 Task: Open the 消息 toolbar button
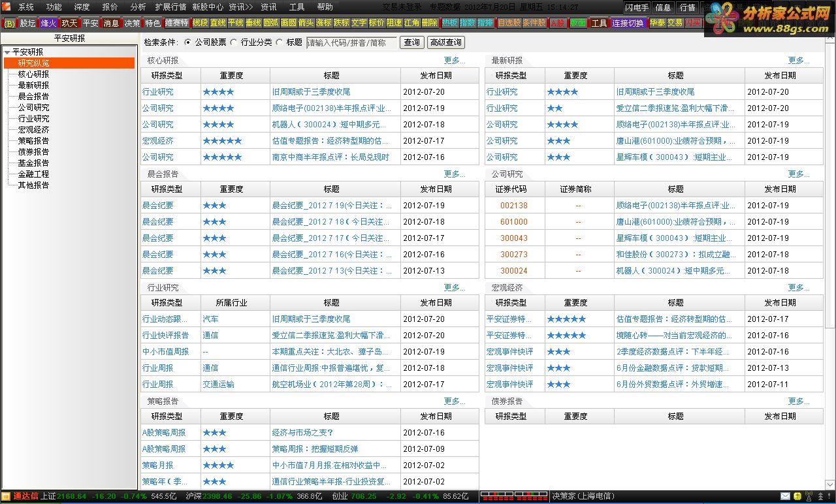[111, 23]
